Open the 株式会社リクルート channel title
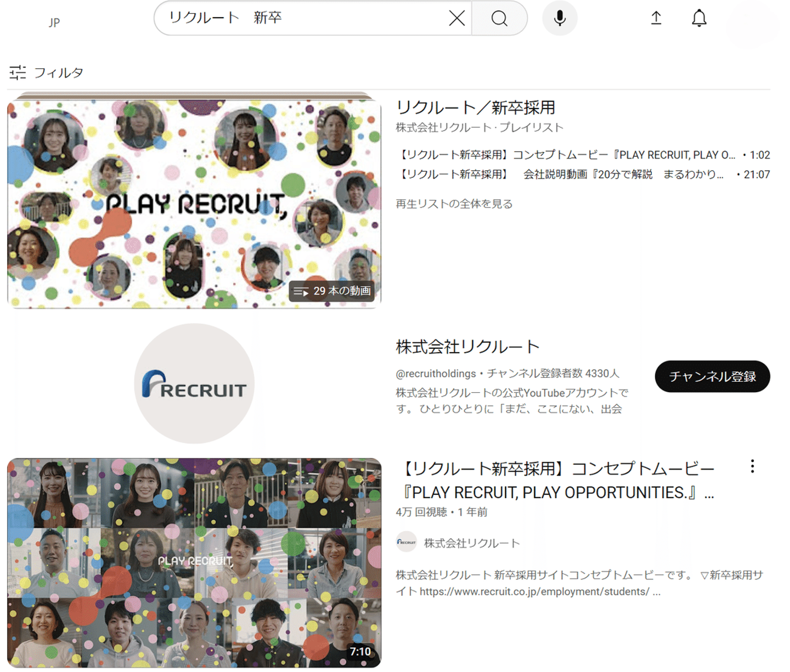Viewport: 790px width, 672px height. (x=468, y=347)
